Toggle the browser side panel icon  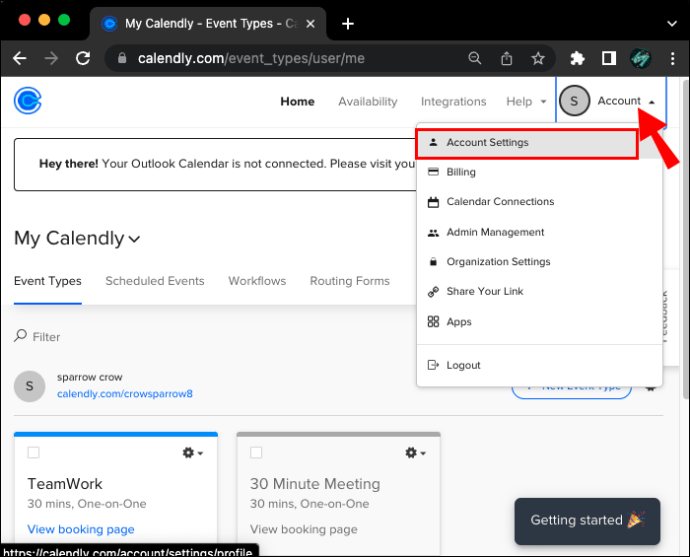coord(609,58)
